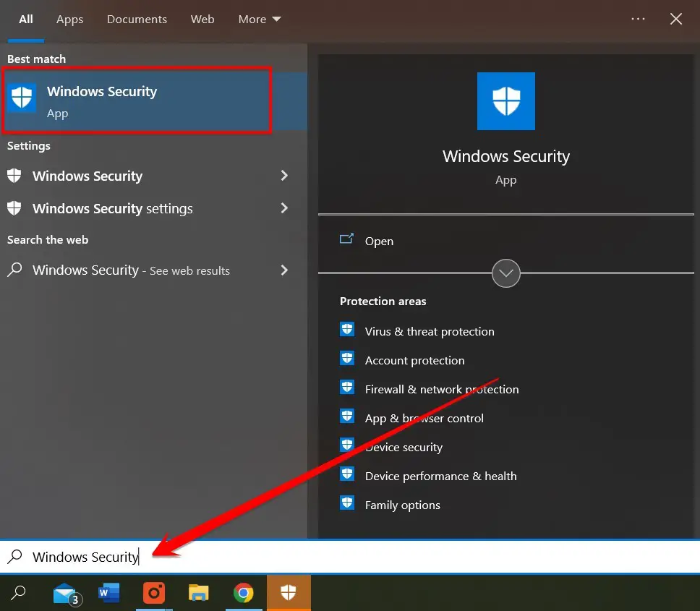Open Microsoft Word from the taskbar
The height and width of the screenshot is (611, 700).
(x=109, y=593)
